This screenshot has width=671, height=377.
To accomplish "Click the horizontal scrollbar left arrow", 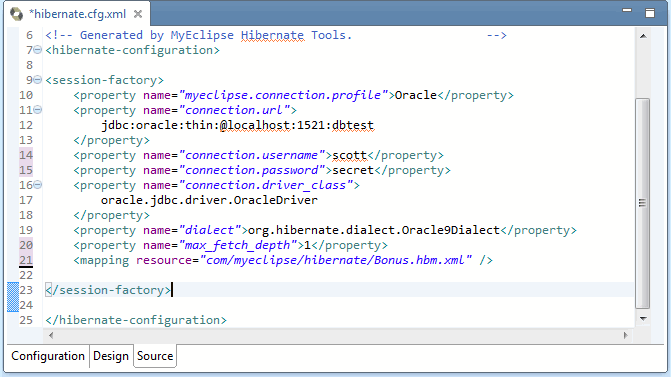I will pyautogui.click(x=51, y=335).
